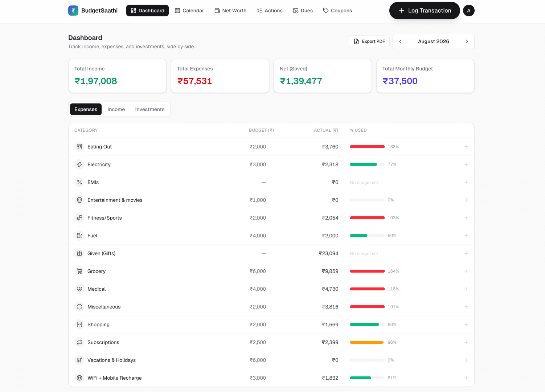Select the Expenses tab
This screenshot has height=392, width=545.
(86, 109)
